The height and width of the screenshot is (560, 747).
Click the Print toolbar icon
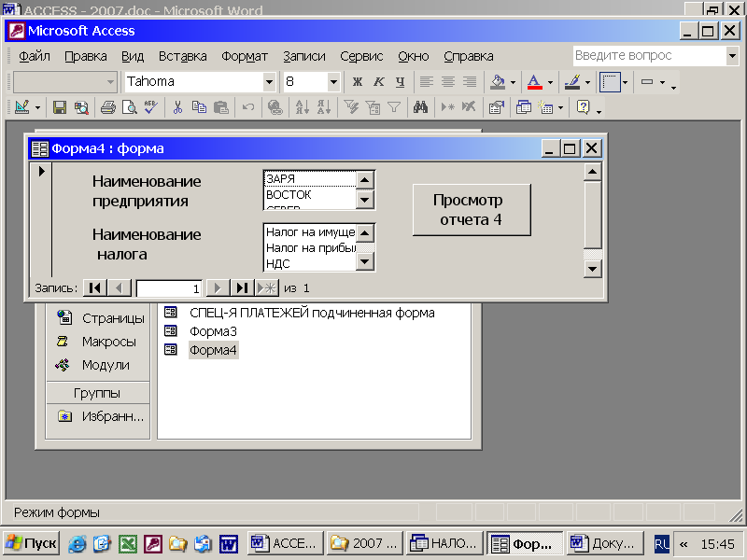coord(108,107)
